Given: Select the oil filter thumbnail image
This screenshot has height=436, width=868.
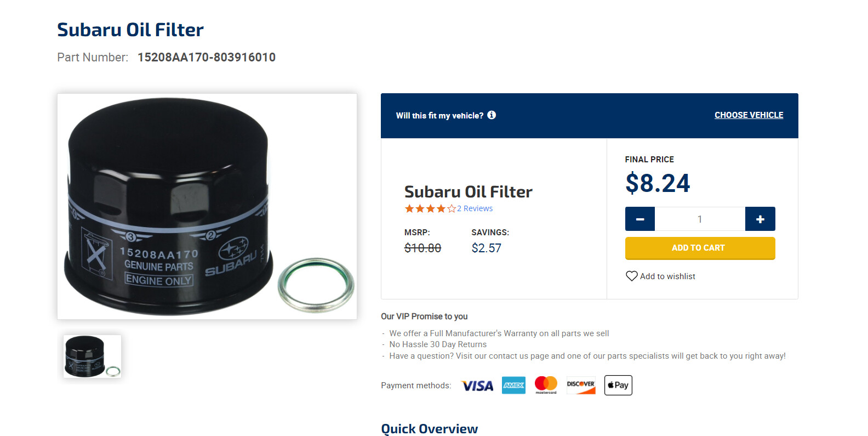Looking at the screenshot, I should (x=92, y=356).
